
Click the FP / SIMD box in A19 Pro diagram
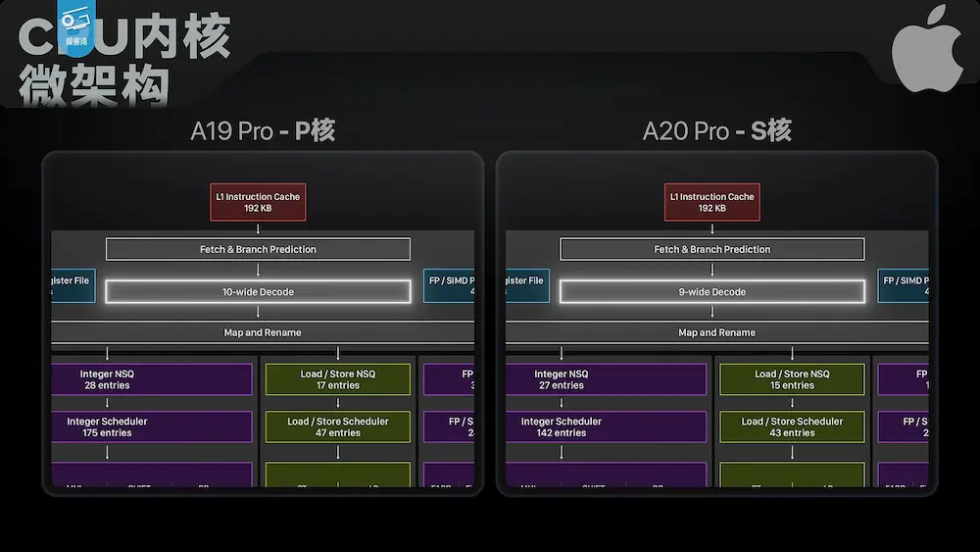coord(449,285)
